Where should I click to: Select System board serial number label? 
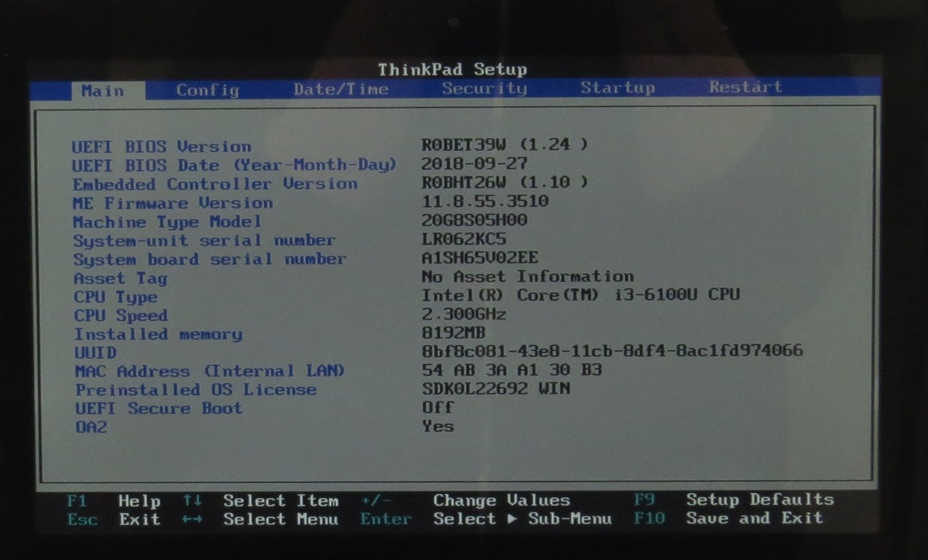pyautogui.click(x=209, y=260)
